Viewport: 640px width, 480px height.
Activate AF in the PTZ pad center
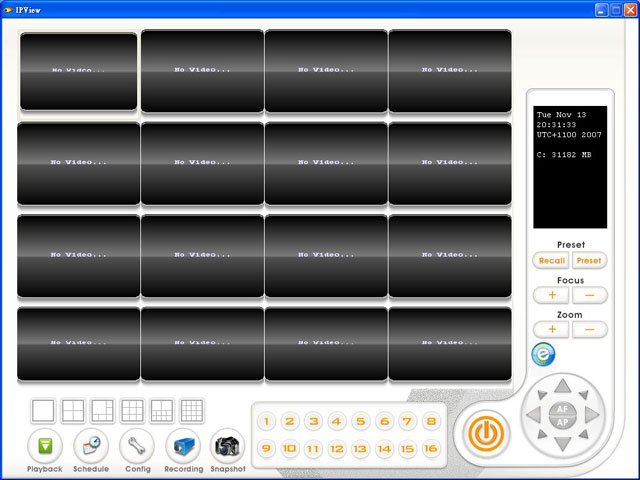(x=562, y=409)
